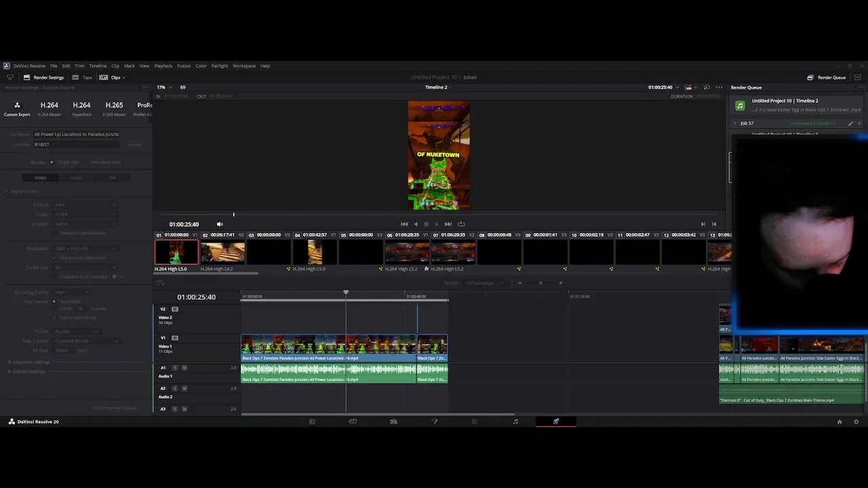
Task: Open the Tape toolbar button
Action: point(82,77)
